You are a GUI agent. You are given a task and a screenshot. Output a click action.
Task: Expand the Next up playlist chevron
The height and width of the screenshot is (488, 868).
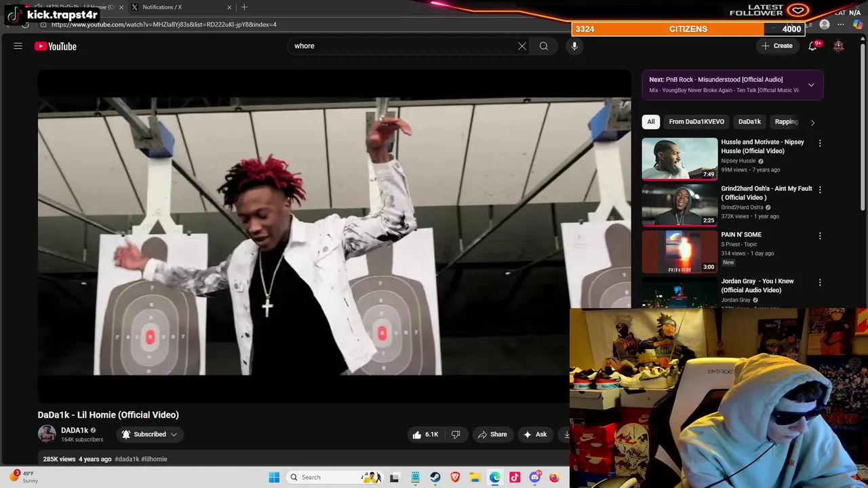(x=811, y=85)
